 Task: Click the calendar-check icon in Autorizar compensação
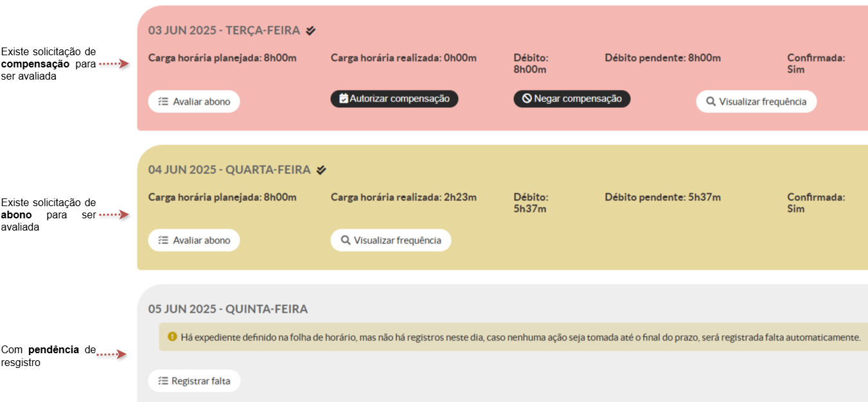coord(344,99)
